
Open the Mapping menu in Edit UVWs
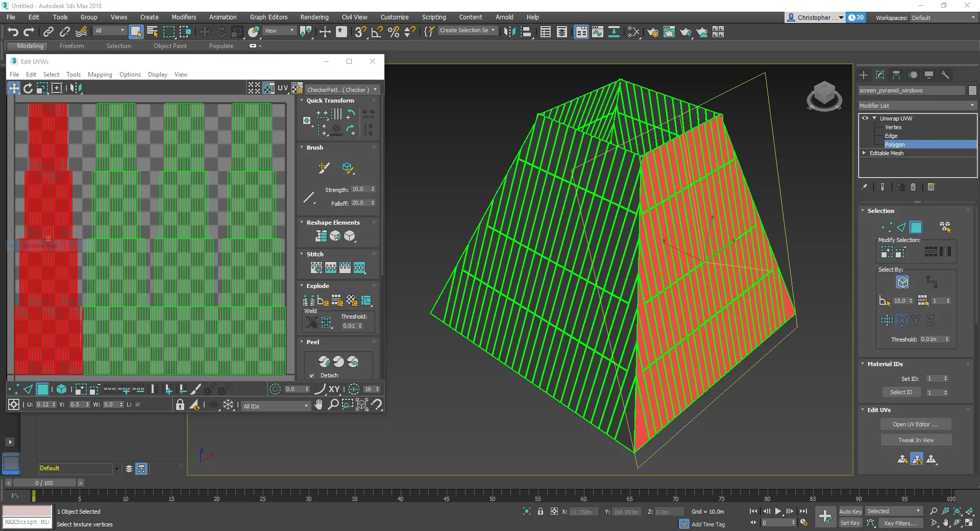[100, 75]
